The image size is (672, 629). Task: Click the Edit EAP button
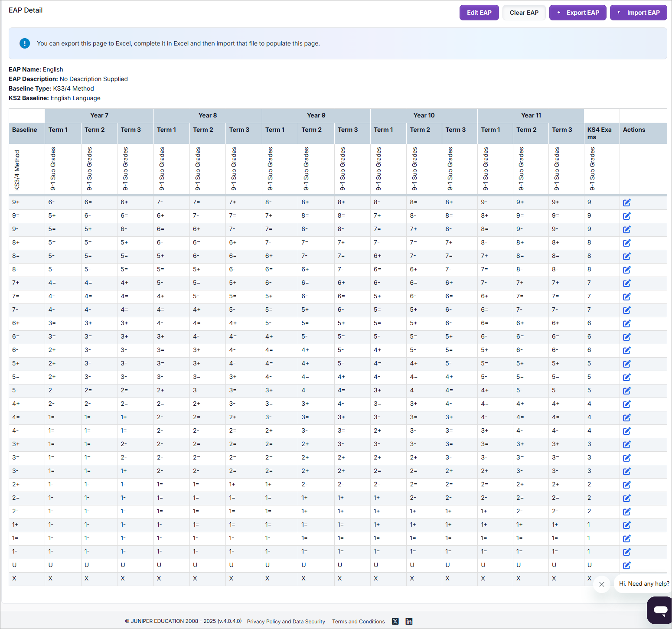[479, 13]
